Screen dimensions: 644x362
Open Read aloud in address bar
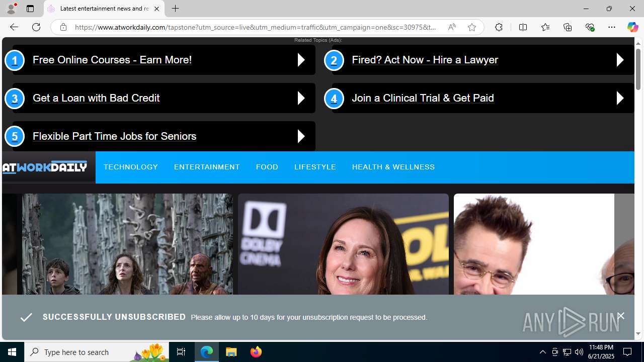point(452,27)
